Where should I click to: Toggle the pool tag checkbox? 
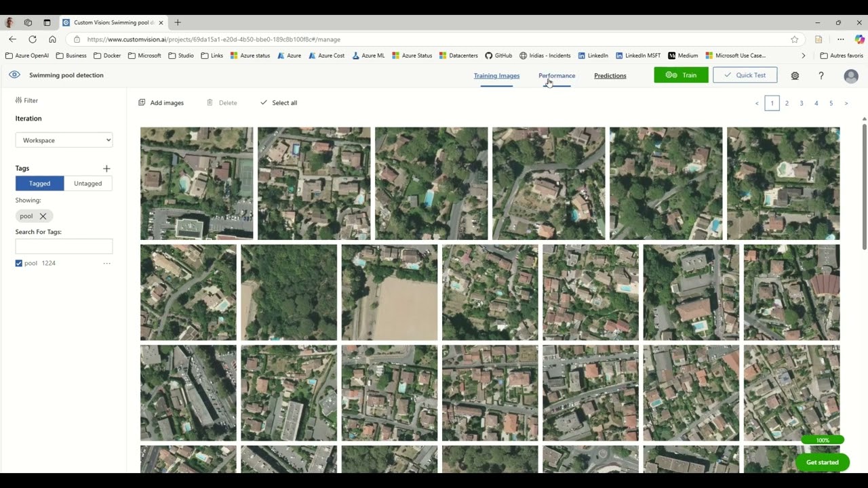coord(19,263)
